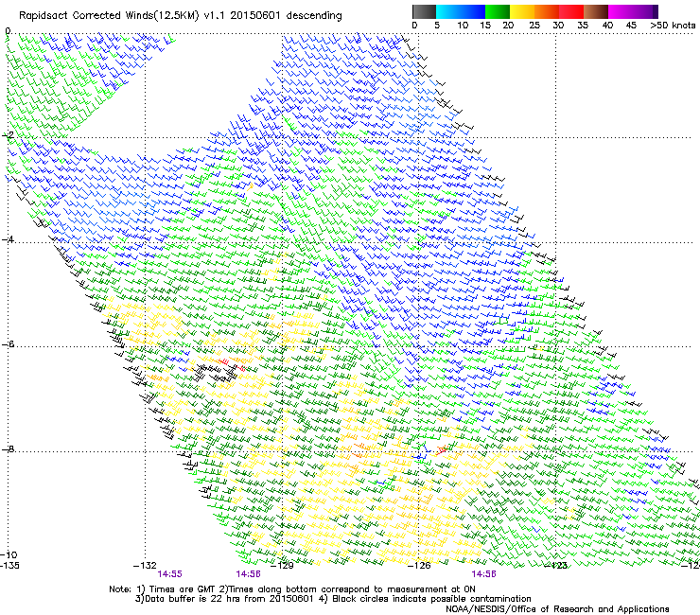
Task: Click the orange 25-30 knots legend color
Action: click(547, 12)
